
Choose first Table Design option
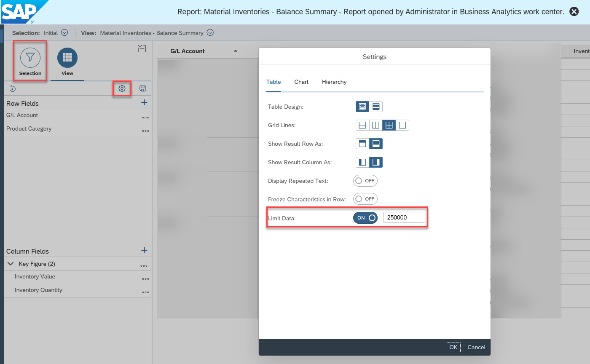pyautogui.click(x=362, y=107)
